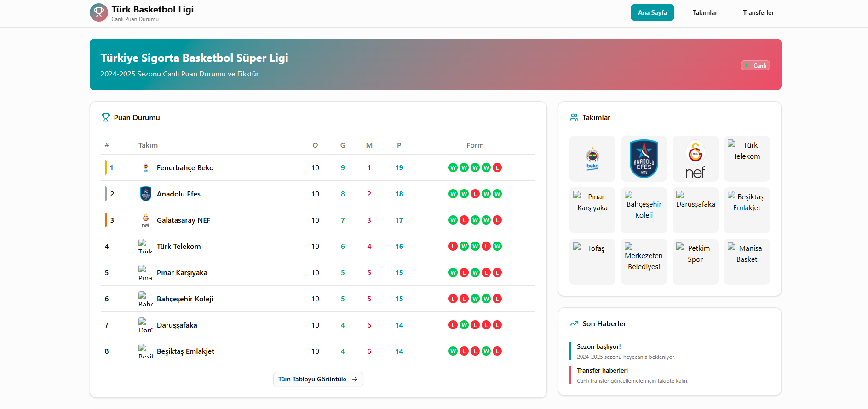Image resolution: width=868 pixels, height=409 pixels.
Task: Open the Ana Sayfa tab
Action: [652, 12]
